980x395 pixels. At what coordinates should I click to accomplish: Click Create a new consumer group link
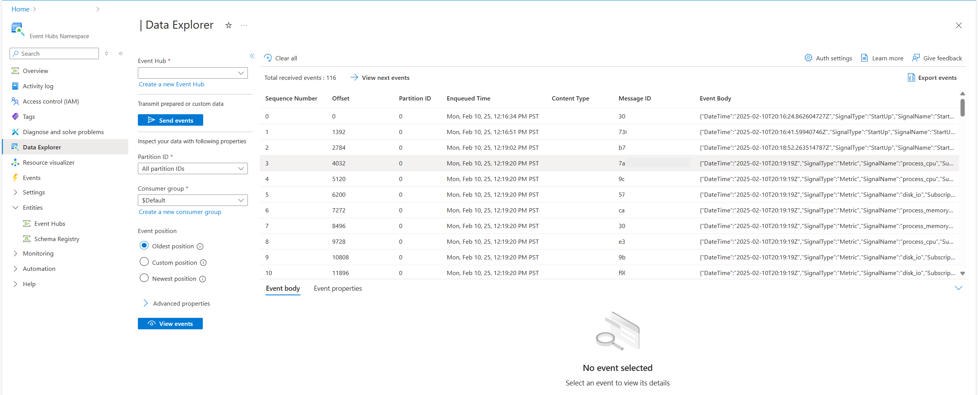(x=180, y=212)
